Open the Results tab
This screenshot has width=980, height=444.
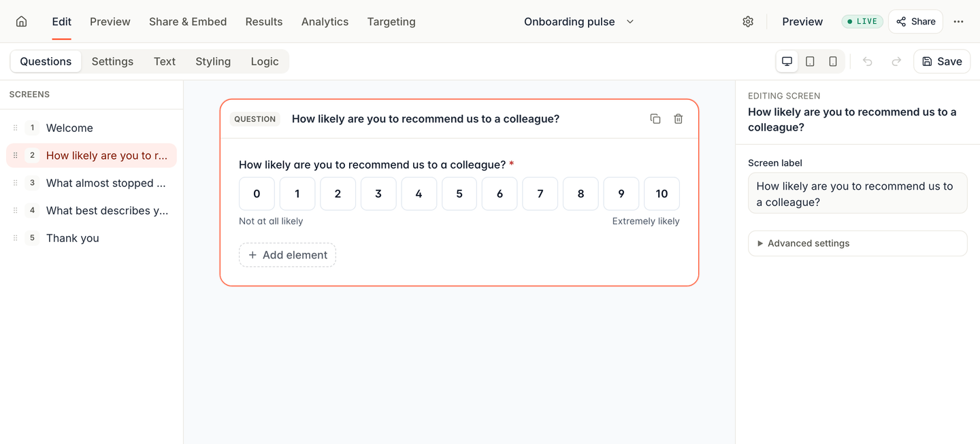(x=264, y=22)
